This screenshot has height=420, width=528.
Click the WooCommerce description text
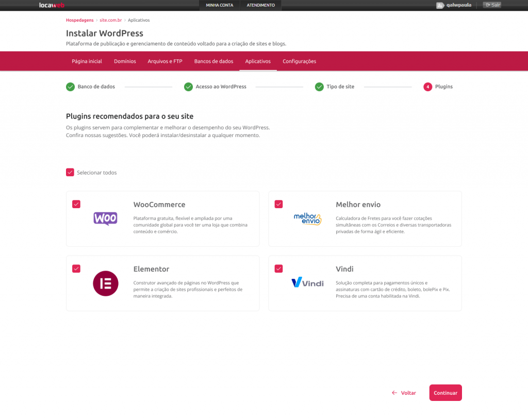pyautogui.click(x=190, y=225)
